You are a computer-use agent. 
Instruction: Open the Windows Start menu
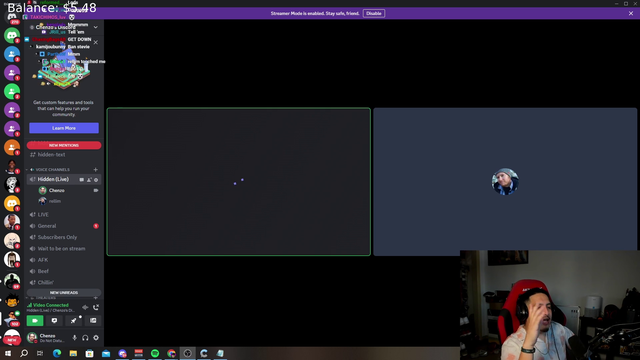click(x=8, y=353)
